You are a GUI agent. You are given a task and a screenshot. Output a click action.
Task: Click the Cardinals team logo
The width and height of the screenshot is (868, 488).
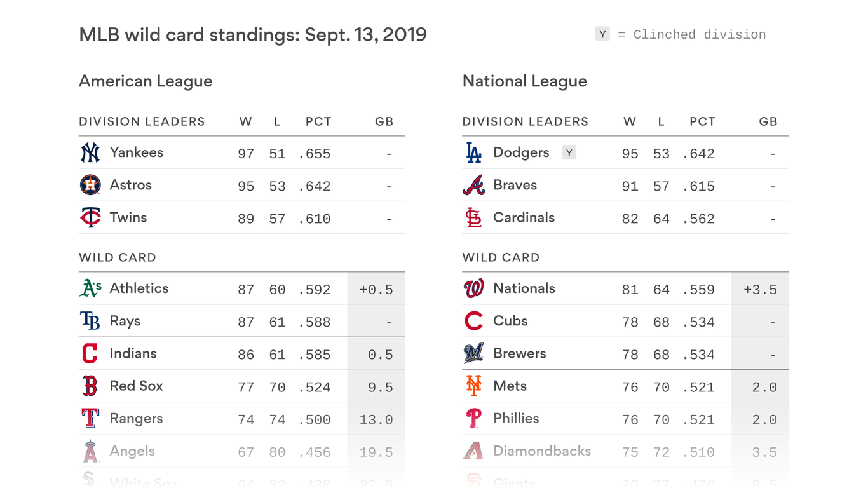tap(474, 217)
